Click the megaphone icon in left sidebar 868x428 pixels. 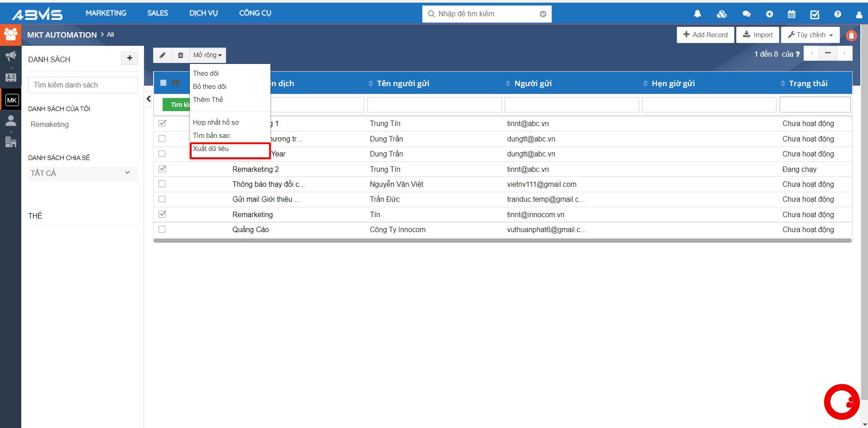(x=11, y=56)
